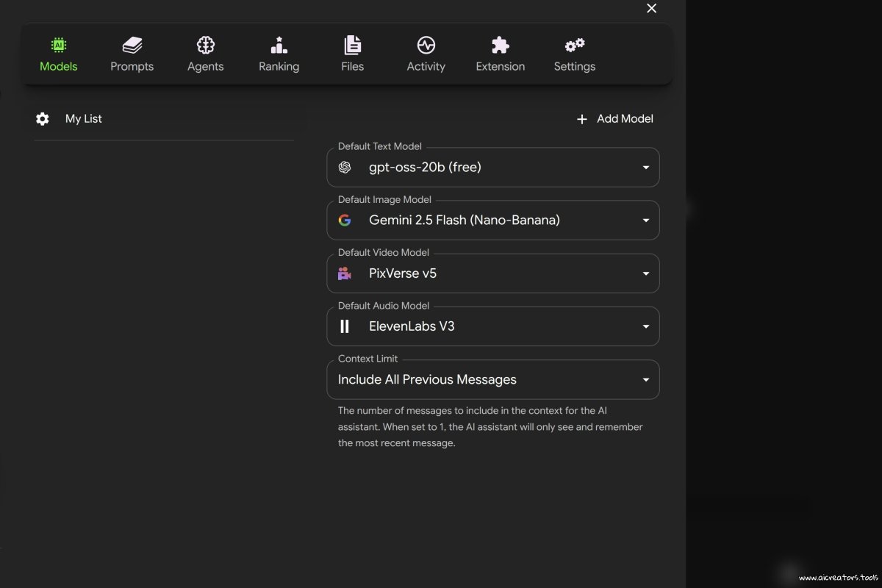Click the Agents brain icon

pos(205,44)
